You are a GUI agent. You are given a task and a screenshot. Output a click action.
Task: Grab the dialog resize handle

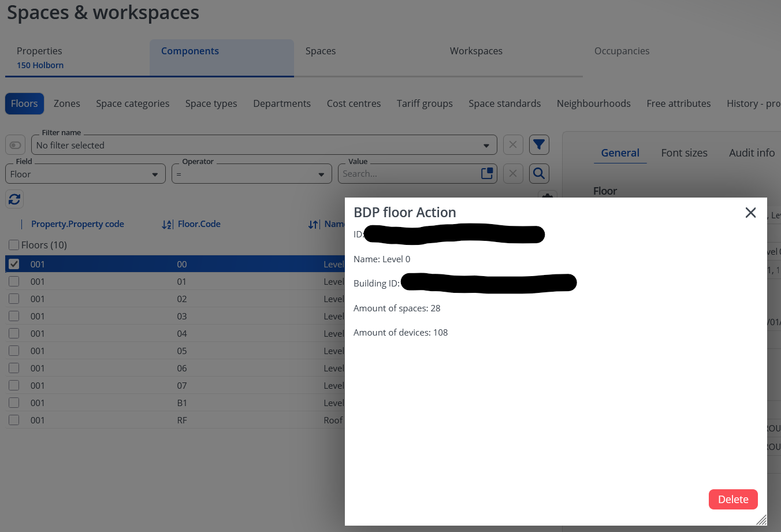pyautogui.click(x=761, y=520)
